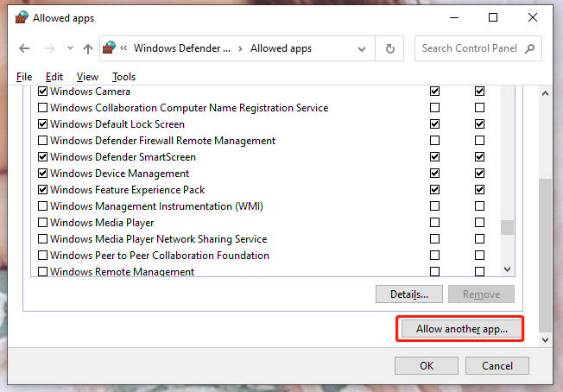Open the recent locations dropdown arrow
Screen dimensions: 563x392
tap(70, 47)
